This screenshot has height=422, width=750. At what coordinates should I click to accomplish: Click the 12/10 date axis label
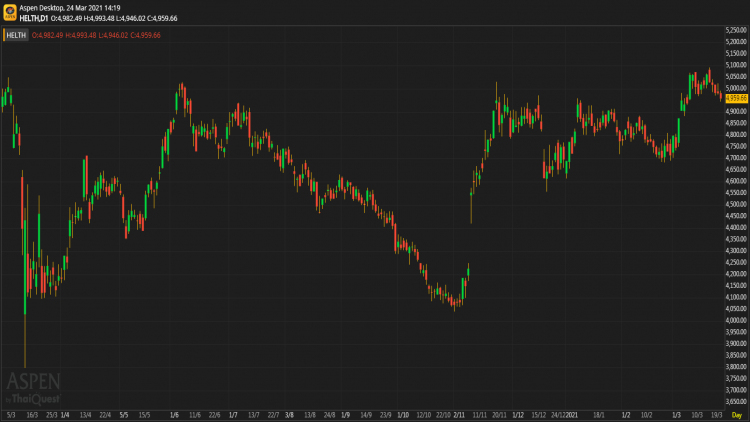click(424, 415)
